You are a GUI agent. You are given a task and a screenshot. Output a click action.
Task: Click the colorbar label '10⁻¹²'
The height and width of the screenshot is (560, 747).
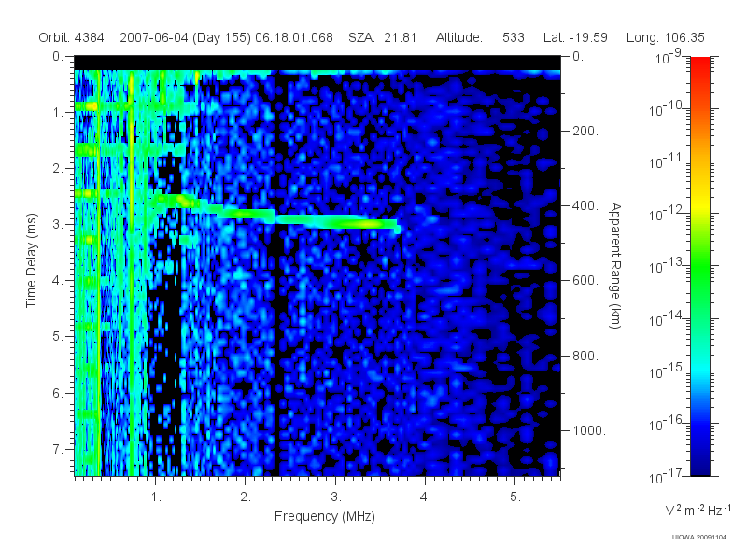pyautogui.click(x=666, y=215)
